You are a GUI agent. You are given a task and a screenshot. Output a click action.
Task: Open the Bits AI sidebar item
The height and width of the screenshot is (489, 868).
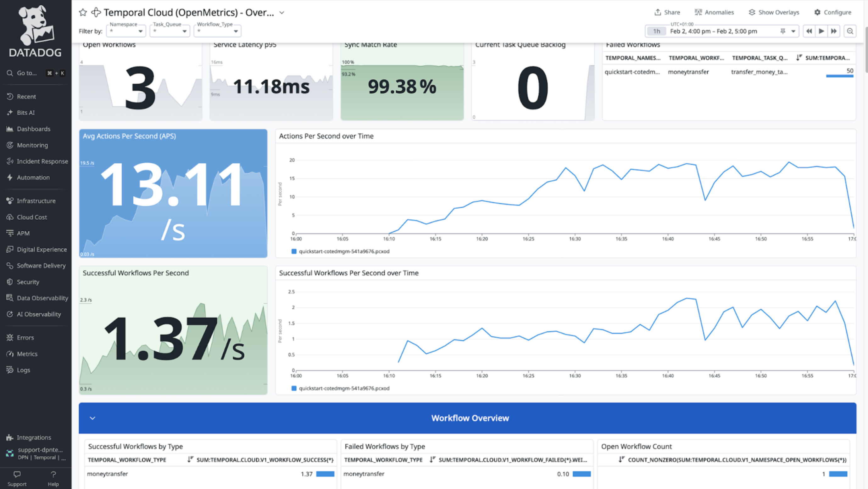[x=25, y=113]
